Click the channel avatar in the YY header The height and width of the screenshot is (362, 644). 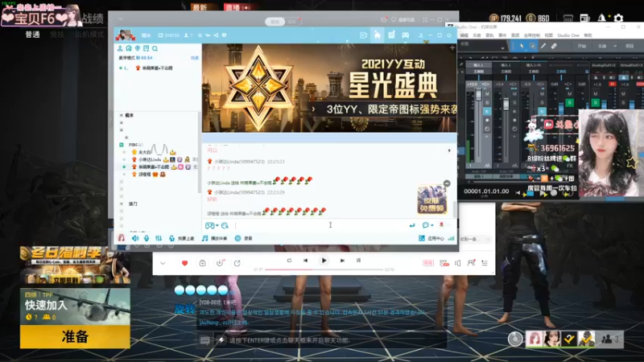click(126, 35)
